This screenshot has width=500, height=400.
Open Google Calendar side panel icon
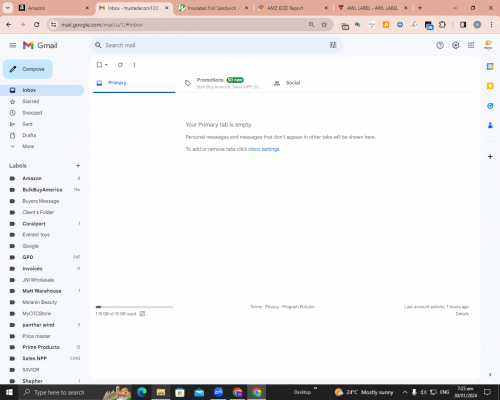(x=490, y=66)
